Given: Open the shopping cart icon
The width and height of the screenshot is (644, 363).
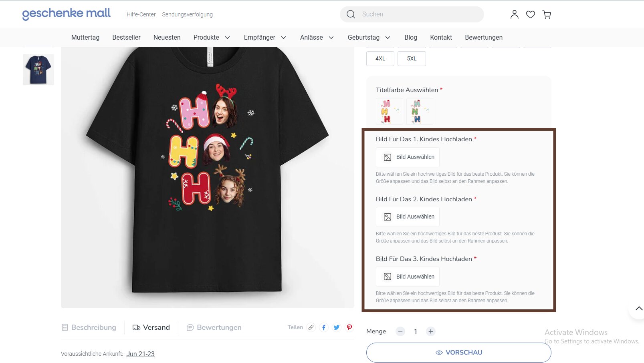Looking at the screenshot, I should [x=547, y=14].
